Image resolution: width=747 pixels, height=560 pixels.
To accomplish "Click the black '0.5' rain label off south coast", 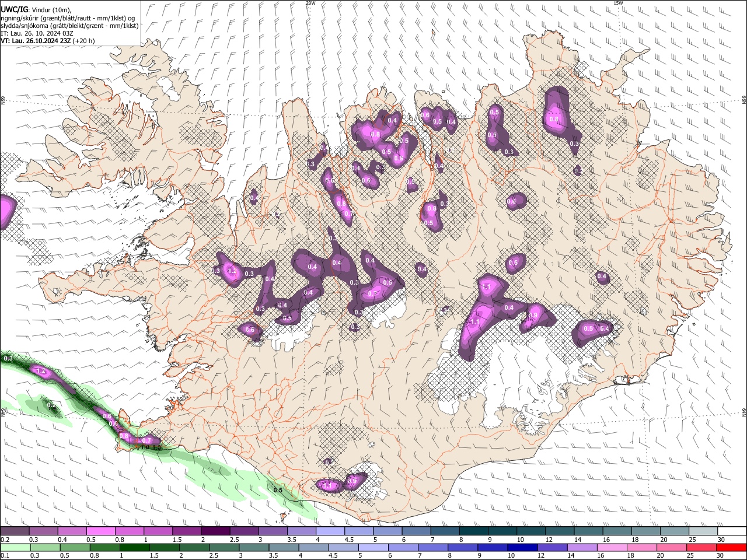I will 278,490.
